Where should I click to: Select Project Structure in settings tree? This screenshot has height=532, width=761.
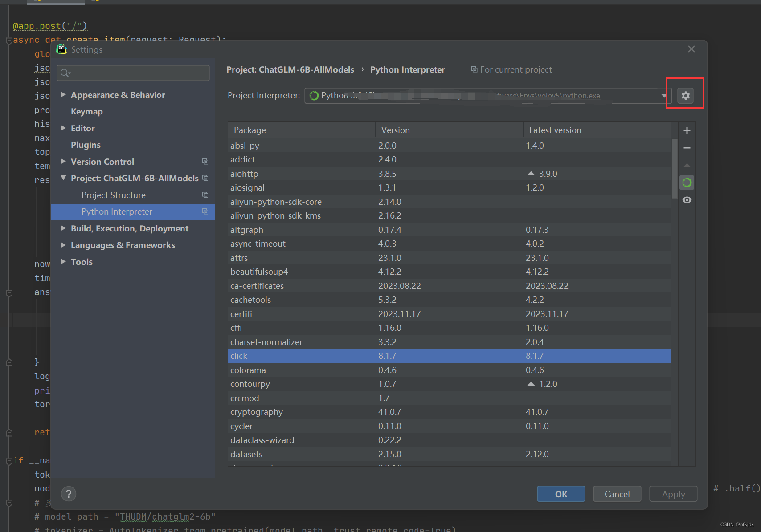tap(114, 195)
